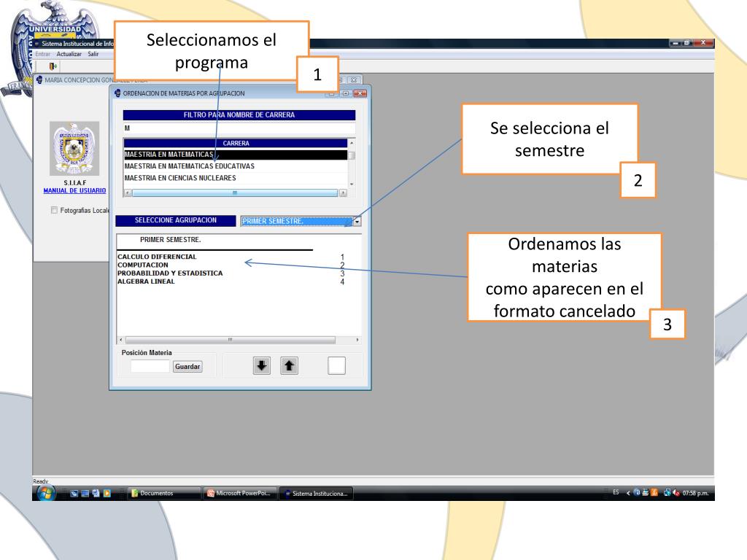Open the Windows Start orb
Screen dimensions: 747x560
[47, 493]
